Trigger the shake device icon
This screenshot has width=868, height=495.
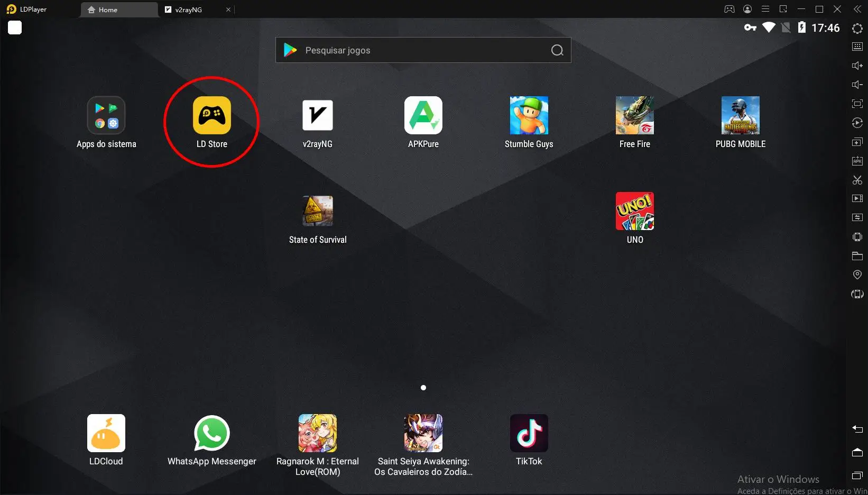857,236
